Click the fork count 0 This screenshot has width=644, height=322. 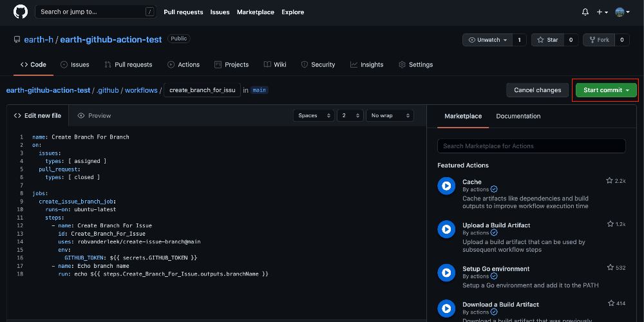point(622,40)
